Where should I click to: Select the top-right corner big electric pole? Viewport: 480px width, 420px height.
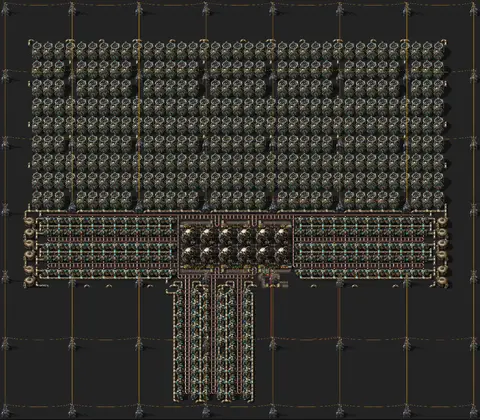tap(474, 9)
